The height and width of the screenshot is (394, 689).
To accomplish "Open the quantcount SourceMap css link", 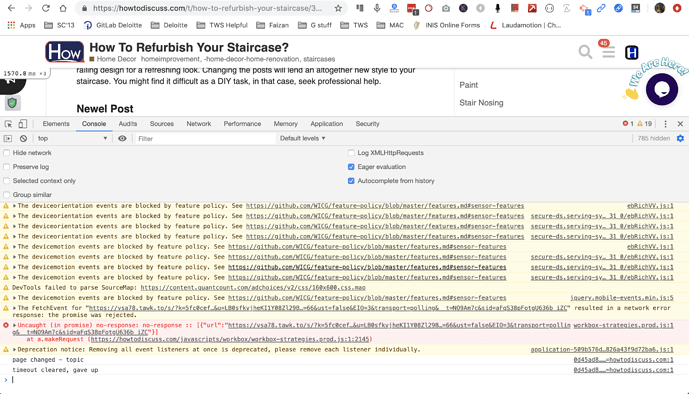I will pos(253,288).
